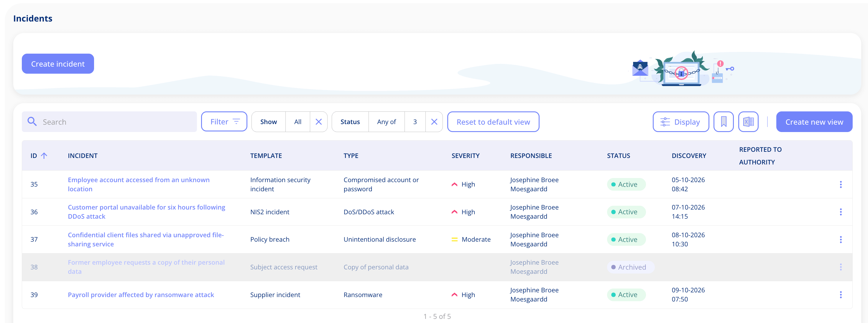Sort by the DISCOVERY column header
Viewport: 868px width, 323px height.
click(689, 156)
